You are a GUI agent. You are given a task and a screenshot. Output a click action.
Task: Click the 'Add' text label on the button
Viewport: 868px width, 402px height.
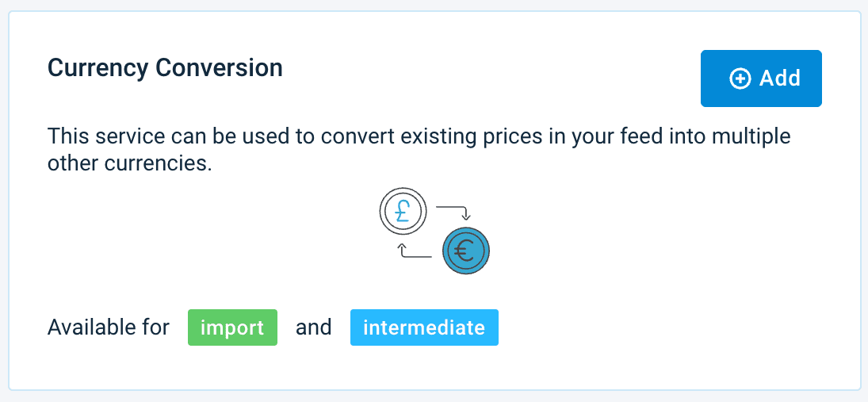[780, 78]
